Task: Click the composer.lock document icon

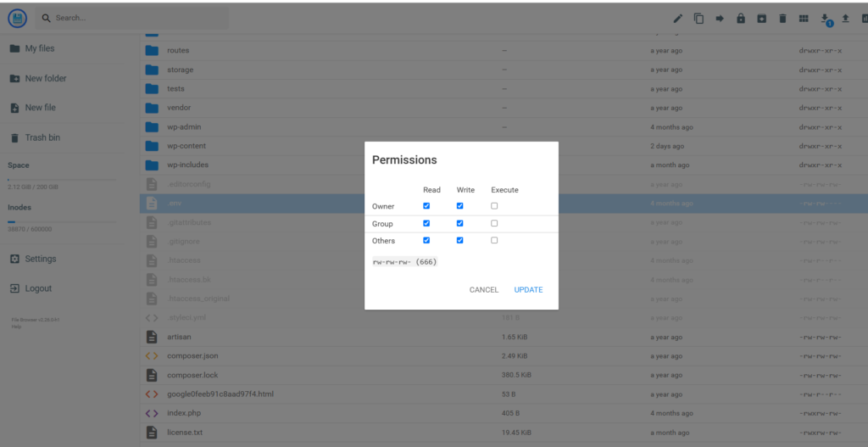Action: point(152,375)
